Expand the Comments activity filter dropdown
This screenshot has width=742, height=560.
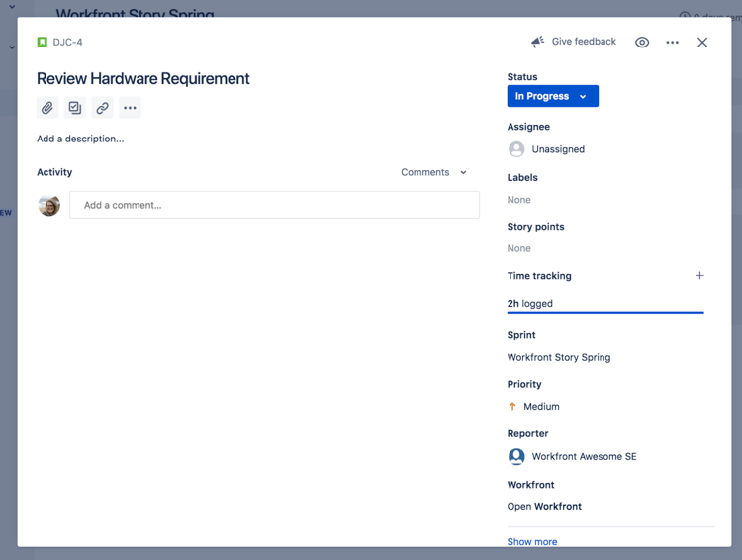point(434,172)
